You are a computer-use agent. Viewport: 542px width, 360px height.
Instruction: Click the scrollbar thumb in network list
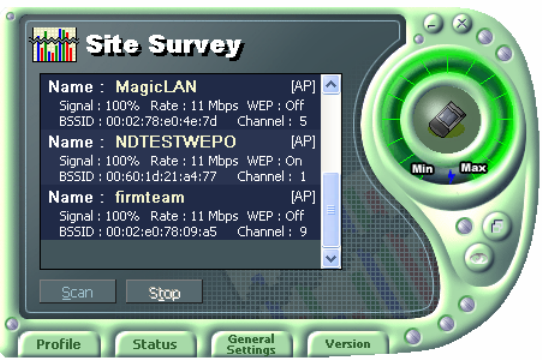pos(331,209)
